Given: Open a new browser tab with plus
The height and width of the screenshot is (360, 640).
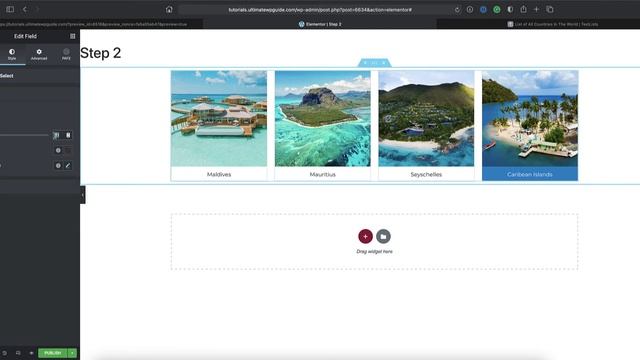Looking at the screenshot, I should pyautogui.click(x=536, y=9).
